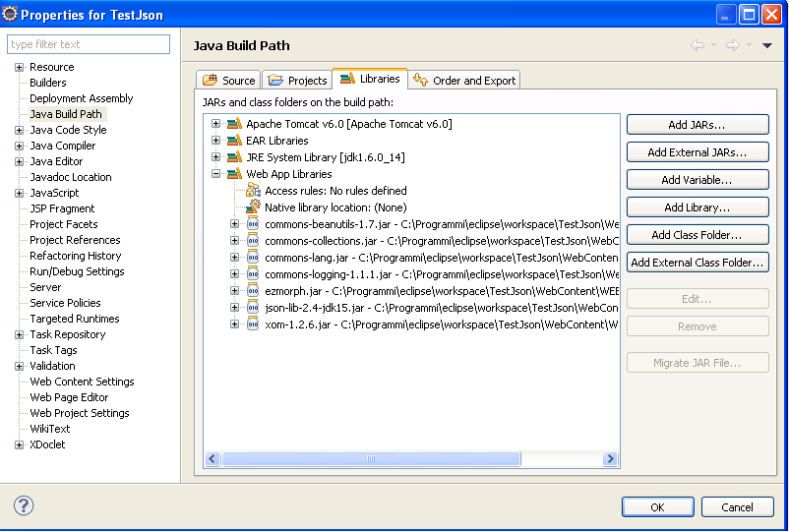Open the back history dropdown arrow
789x532 pixels.
(713, 45)
